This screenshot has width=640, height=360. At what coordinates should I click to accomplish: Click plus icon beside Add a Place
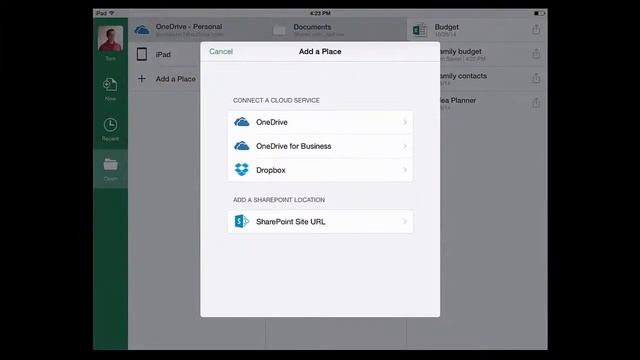click(142, 78)
